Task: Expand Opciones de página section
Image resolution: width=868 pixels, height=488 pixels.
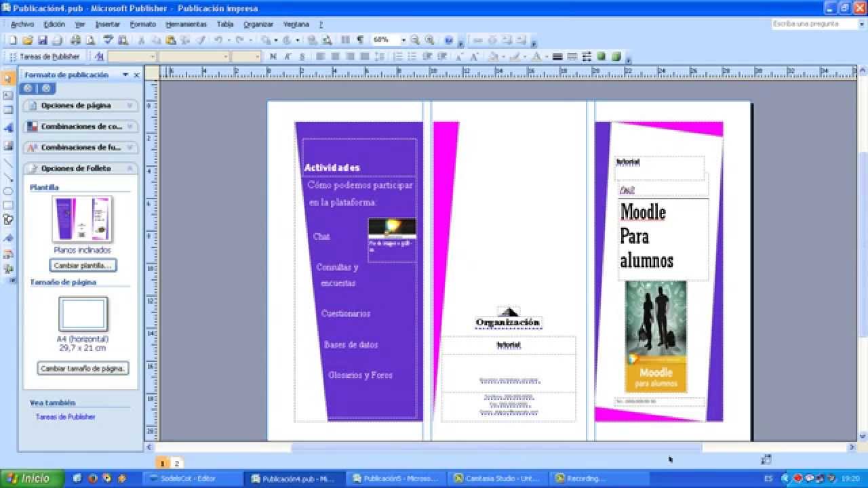Action: (80, 106)
